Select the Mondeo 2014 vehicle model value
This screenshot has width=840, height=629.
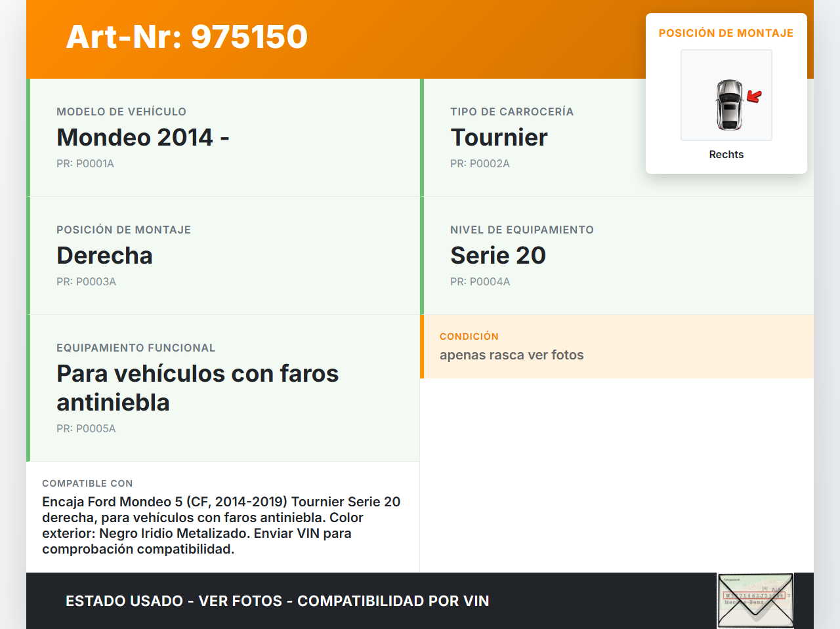coord(142,138)
